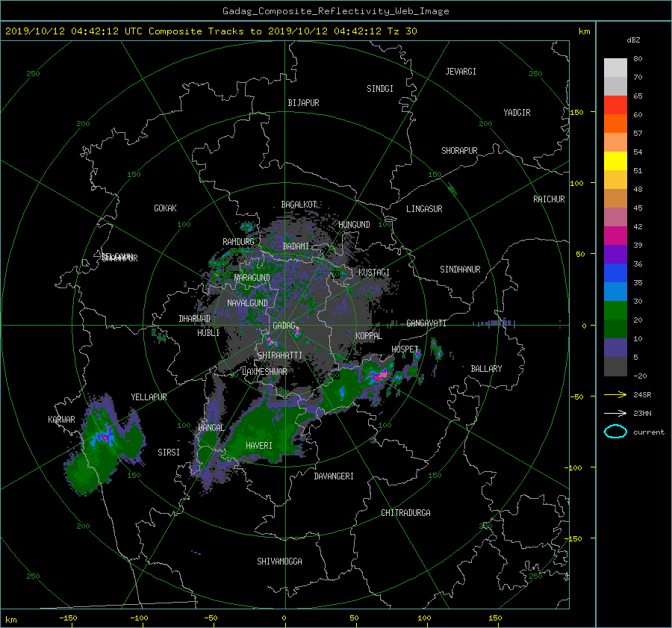Click the GADAG radar center label

click(284, 326)
